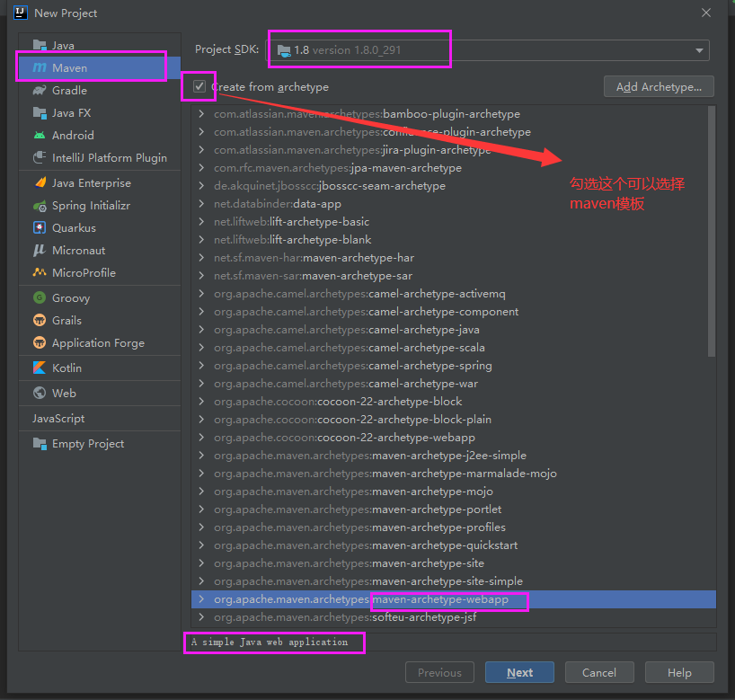Screen dimensions: 735x700
Task: Click the Web globe icon
Action: [x=40, y=393]
